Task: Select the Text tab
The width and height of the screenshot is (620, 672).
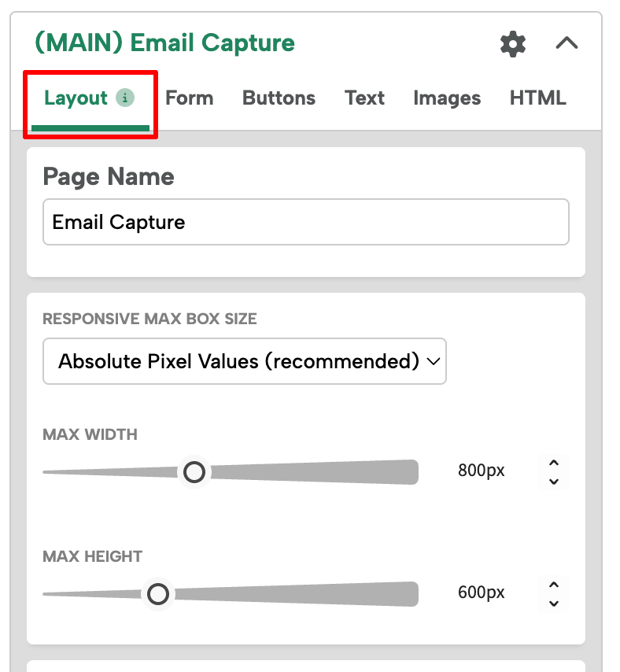Action: point(364,98)
